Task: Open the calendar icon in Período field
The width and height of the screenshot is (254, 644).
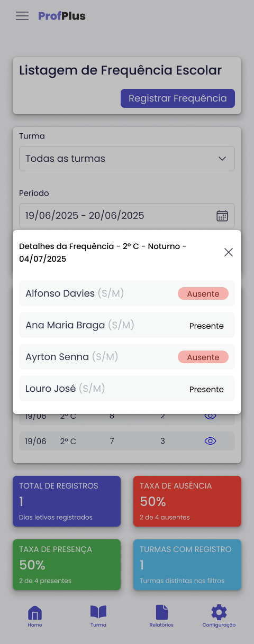Action: [222, 216]
